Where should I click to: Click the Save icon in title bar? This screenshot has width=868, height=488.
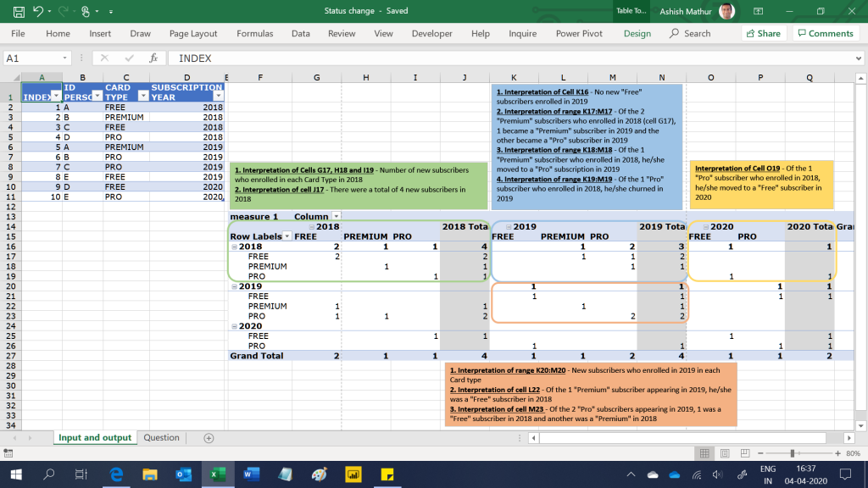point(19,11)
